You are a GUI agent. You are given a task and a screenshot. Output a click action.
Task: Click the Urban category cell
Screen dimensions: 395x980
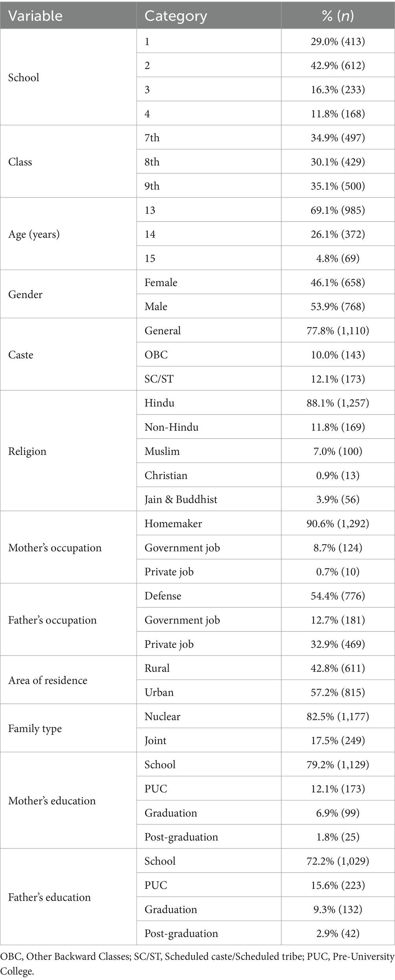pos(159,692)
